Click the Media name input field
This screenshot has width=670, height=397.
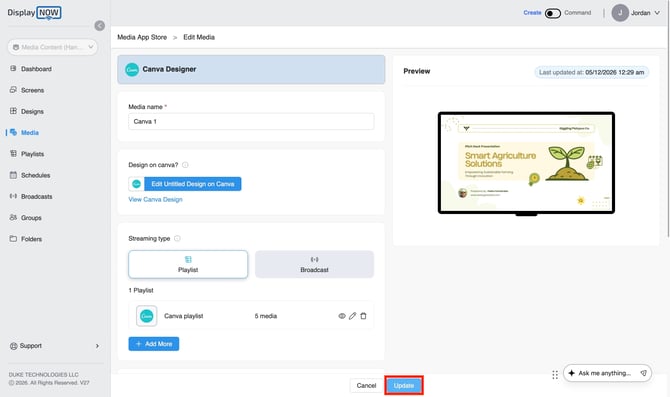tap(251, 121)
